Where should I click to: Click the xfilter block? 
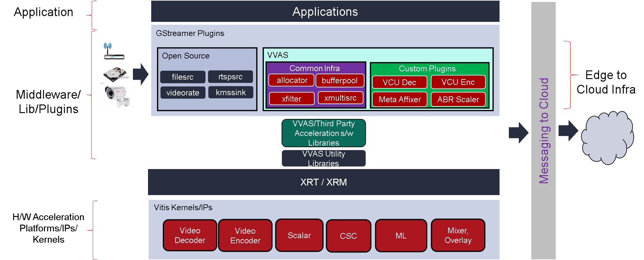292,99
